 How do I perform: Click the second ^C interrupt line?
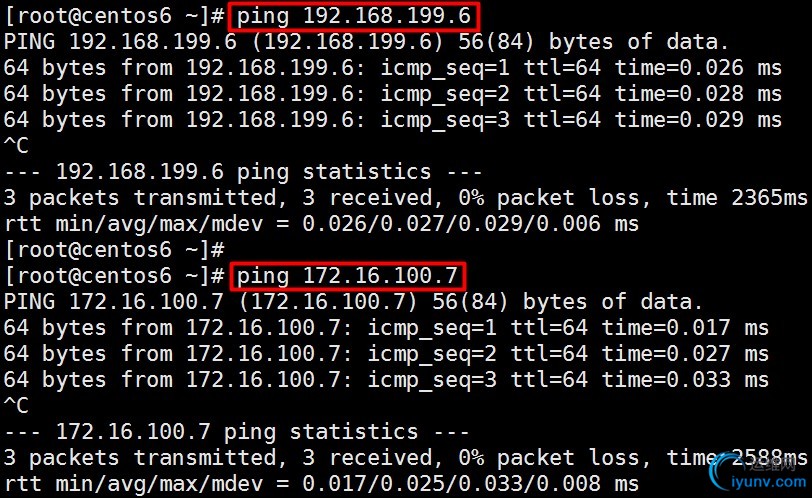(16, 405)
